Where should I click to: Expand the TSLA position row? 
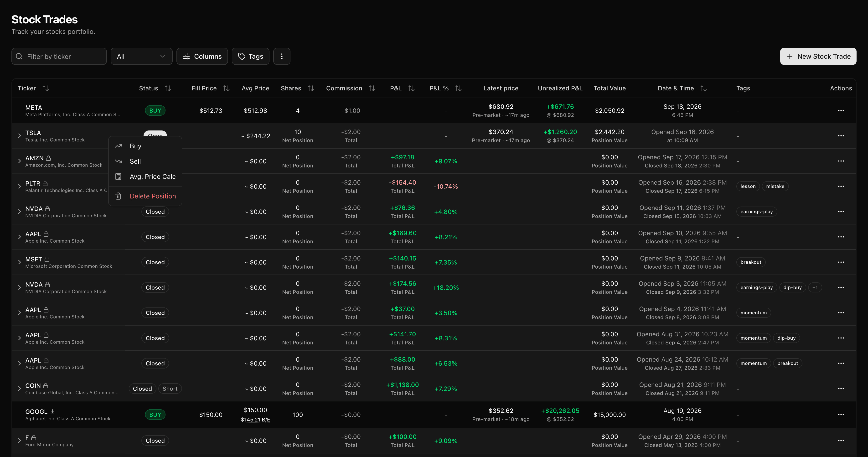coord(20,136)
